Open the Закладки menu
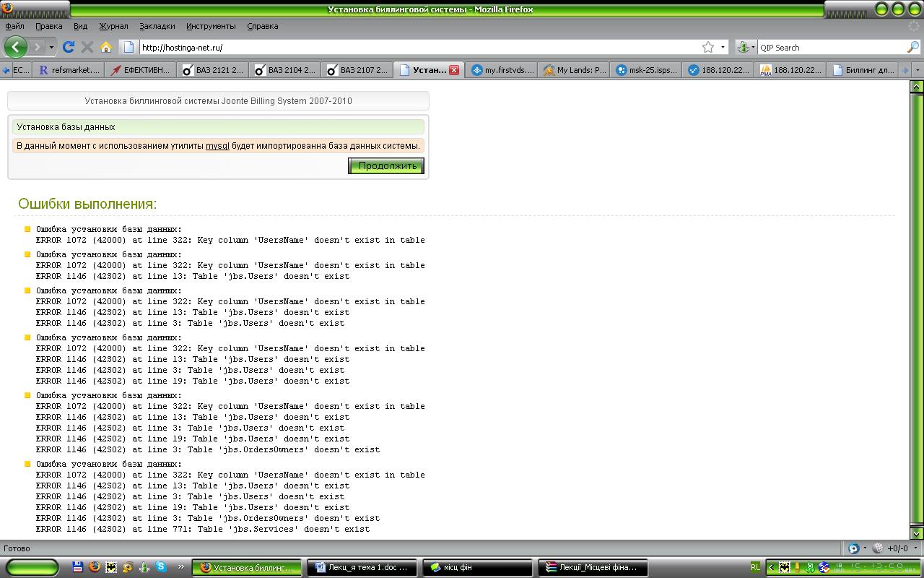Image resolution: width=924 pixels, height=578 pixels. (157, 26)
